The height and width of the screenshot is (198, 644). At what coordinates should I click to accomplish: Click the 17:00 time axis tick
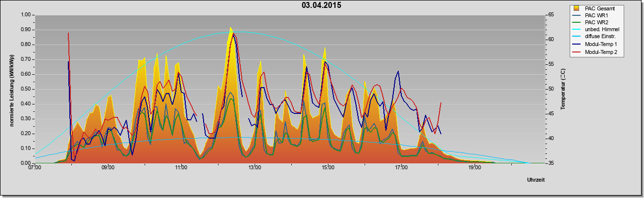coord(401,168)
